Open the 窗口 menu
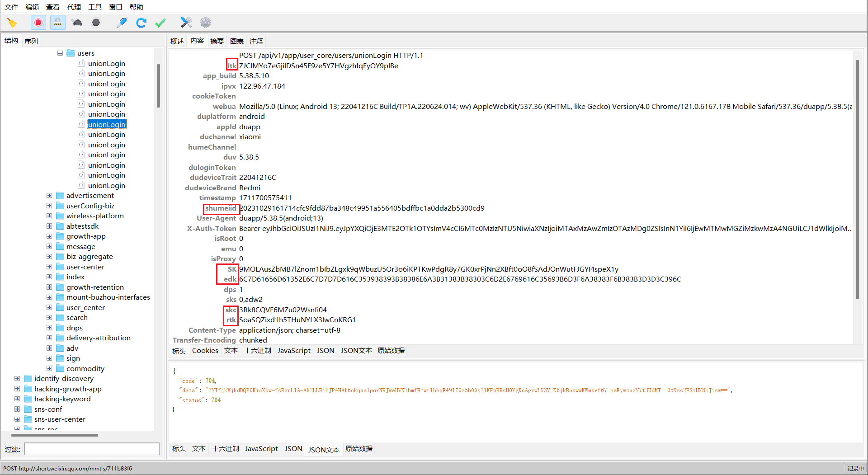 [x=116, y=7]
